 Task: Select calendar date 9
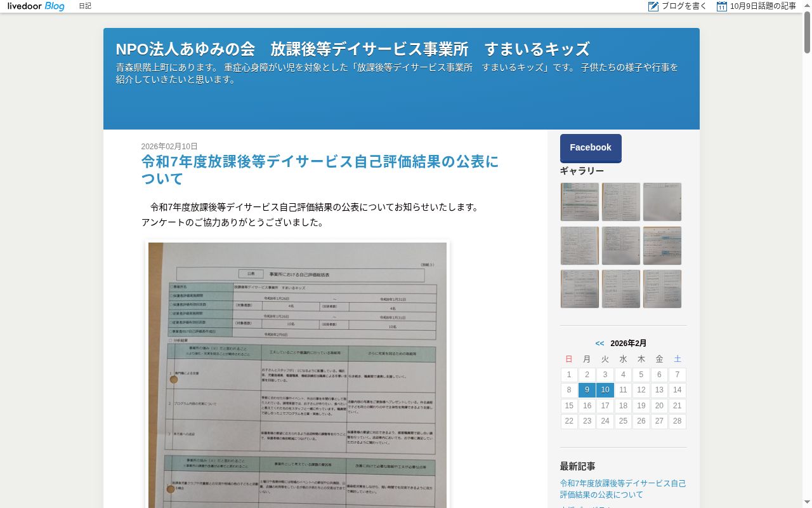click(x=587, y=390)
